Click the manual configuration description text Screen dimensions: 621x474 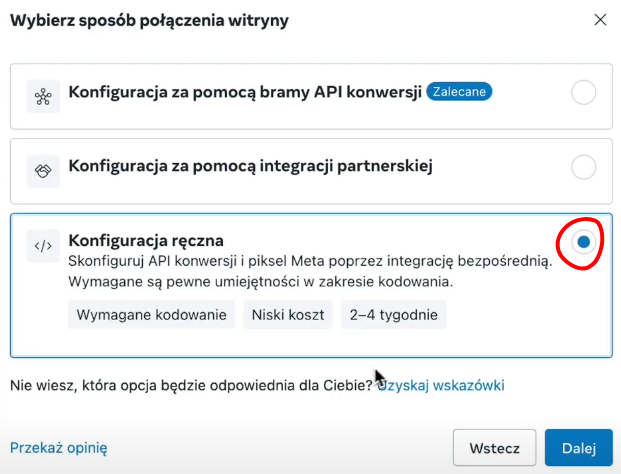[310, 272]
